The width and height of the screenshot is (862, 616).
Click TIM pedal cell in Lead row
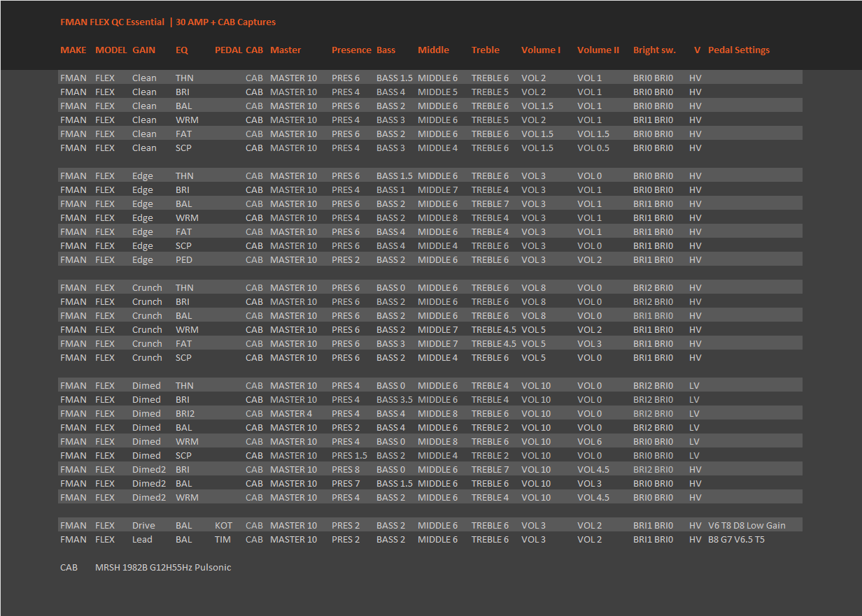click(222, 540)
